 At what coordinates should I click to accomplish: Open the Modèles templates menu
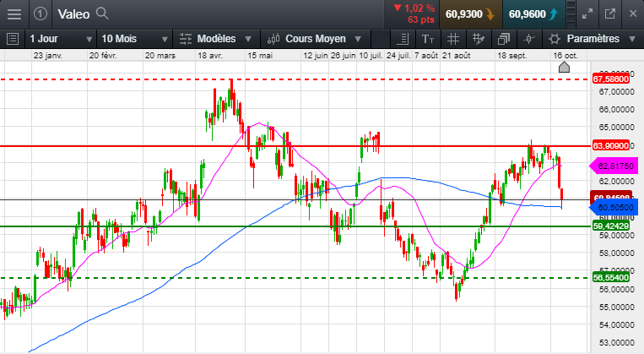coord(216,39)
